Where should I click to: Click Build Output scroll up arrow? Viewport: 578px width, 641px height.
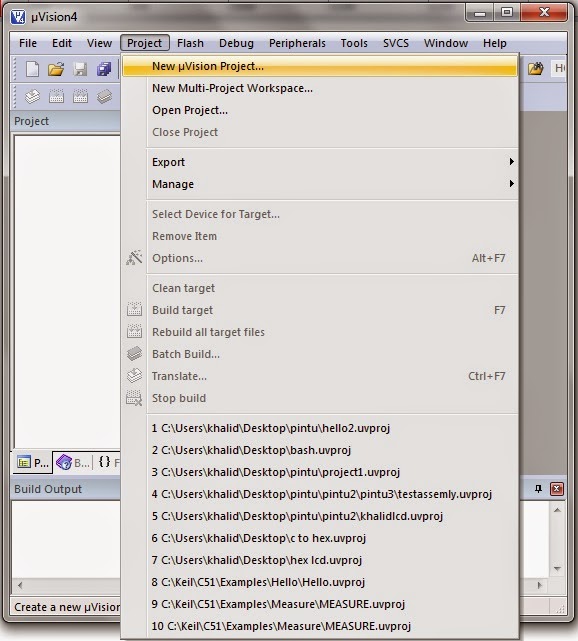click(557, 510)
